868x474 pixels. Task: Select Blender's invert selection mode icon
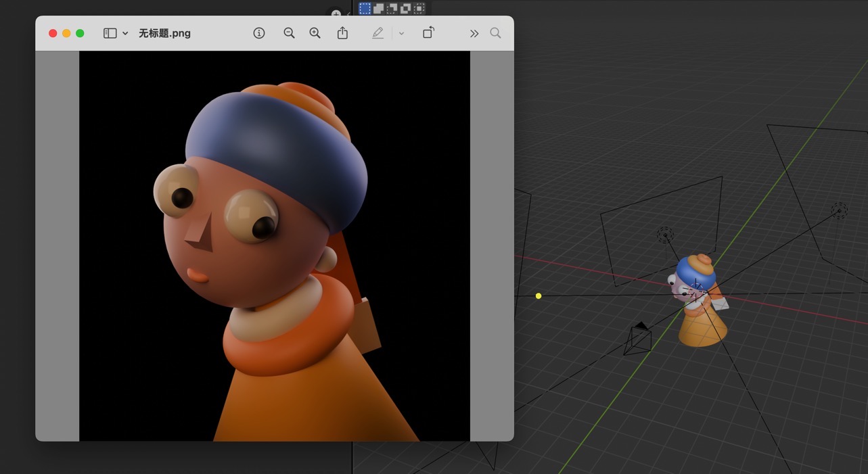(x=405, y=8)
